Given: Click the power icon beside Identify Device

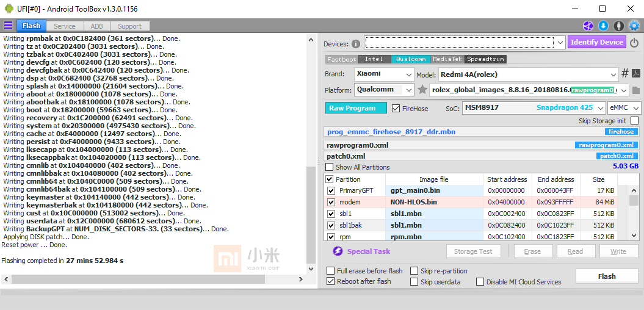Looking at the screenshot, I should [635, 43].
